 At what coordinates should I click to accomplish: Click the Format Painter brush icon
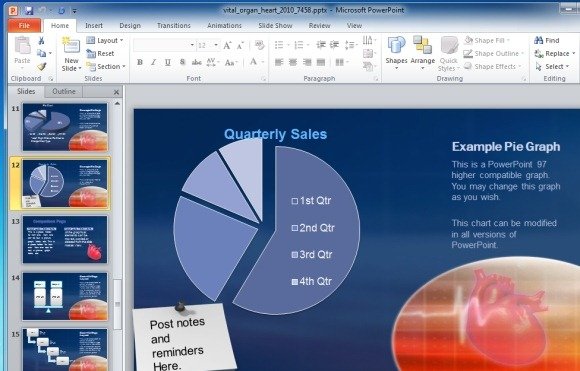(41, 66)
